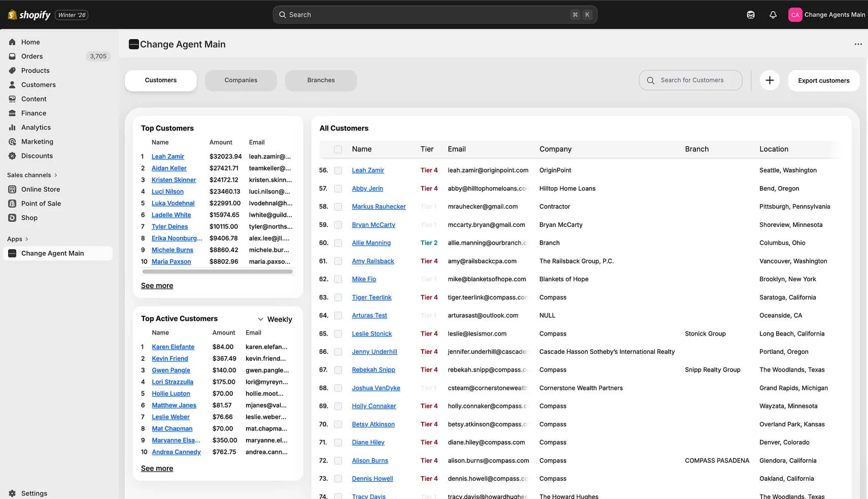
Task: Check the box for Mike Fio row
Action: point(338,279)
